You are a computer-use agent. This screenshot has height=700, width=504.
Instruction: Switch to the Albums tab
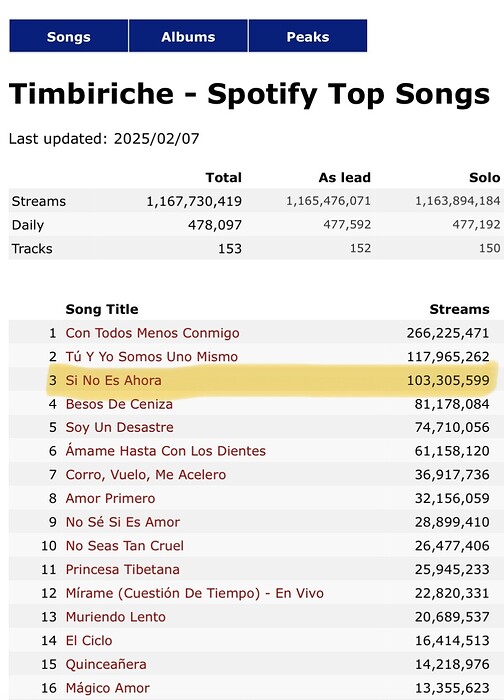click(188, 36)
